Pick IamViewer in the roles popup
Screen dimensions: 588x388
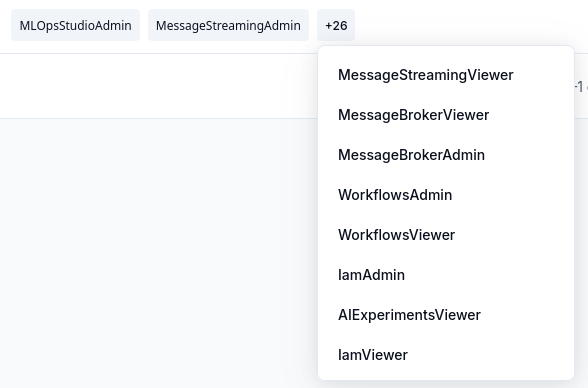pos(373,355)
